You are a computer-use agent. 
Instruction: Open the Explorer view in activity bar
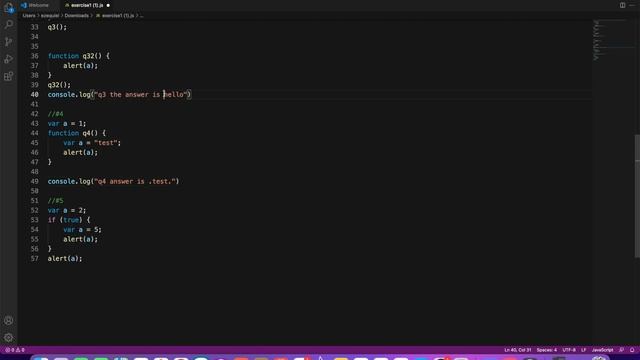pyautogui.click(x=9, y=8)
